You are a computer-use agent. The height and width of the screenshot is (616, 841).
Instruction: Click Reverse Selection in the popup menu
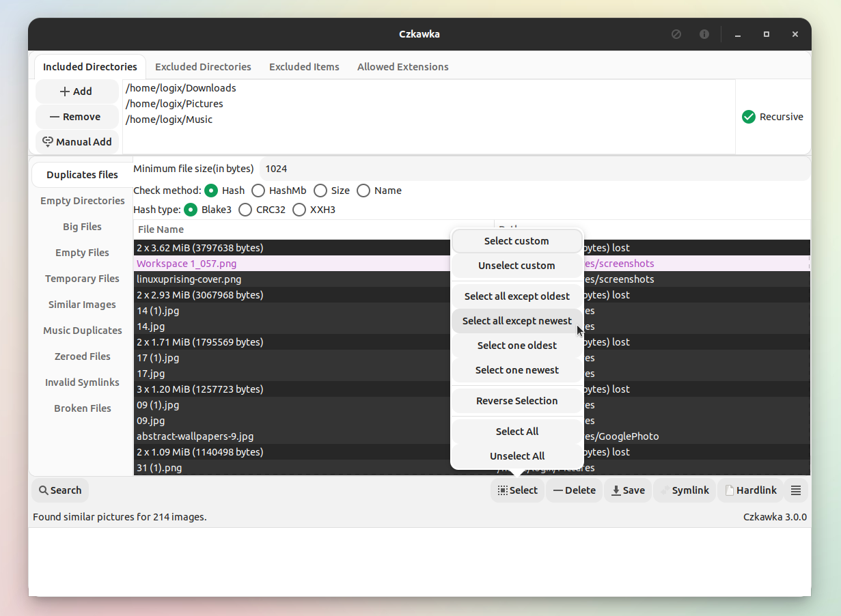pos(516,401)
